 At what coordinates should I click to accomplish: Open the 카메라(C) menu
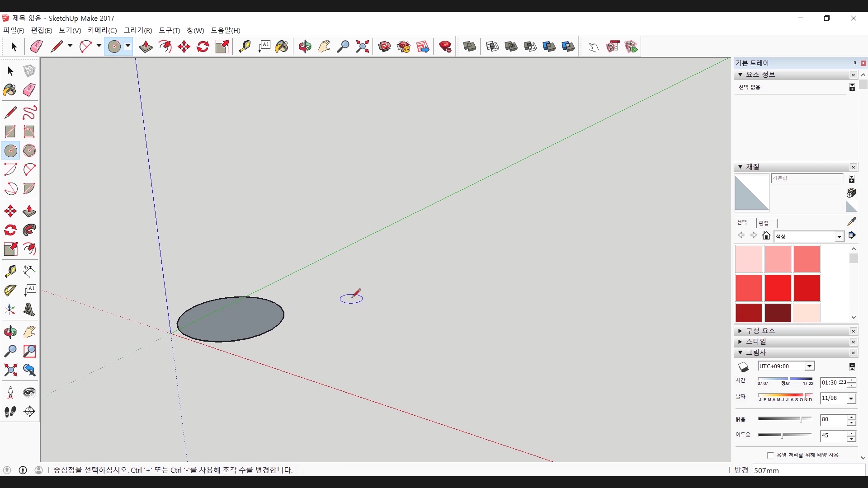(x=102, y=30)
